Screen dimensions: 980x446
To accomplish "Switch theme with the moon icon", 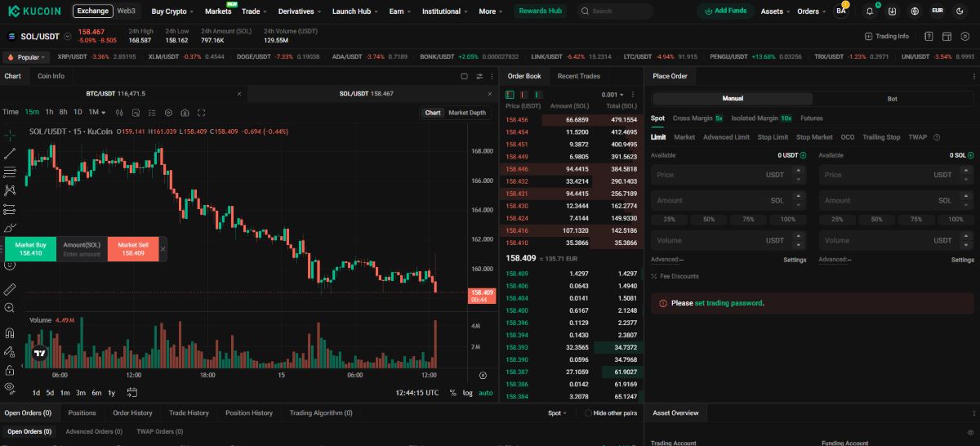I will click(960, 11).
